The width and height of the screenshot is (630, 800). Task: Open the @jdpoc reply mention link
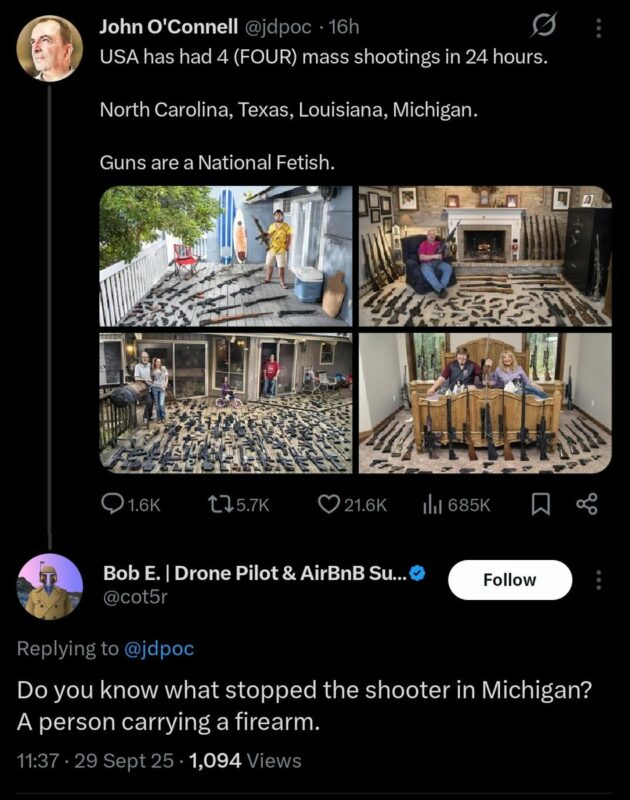158,649
